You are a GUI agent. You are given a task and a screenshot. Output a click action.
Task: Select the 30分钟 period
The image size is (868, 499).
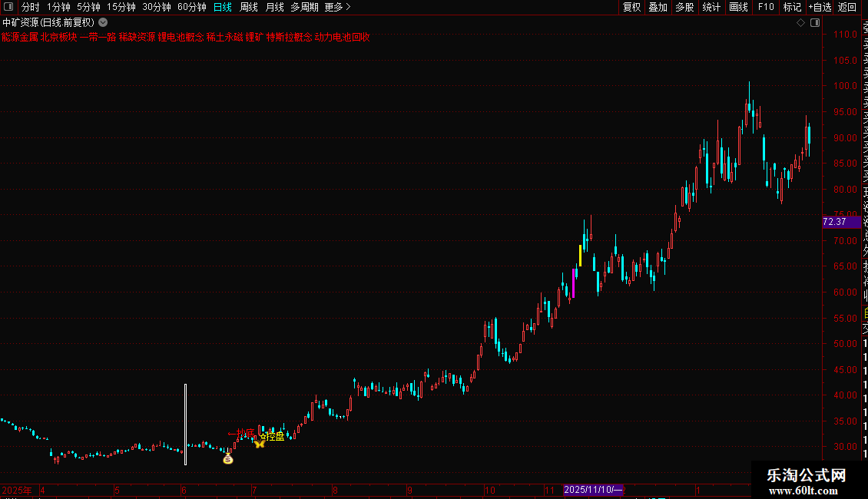[x=157, y=7]
